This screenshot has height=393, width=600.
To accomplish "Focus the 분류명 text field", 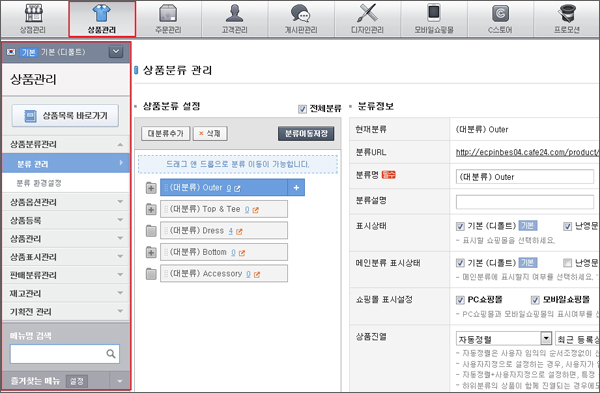I will tap(525, 177).
